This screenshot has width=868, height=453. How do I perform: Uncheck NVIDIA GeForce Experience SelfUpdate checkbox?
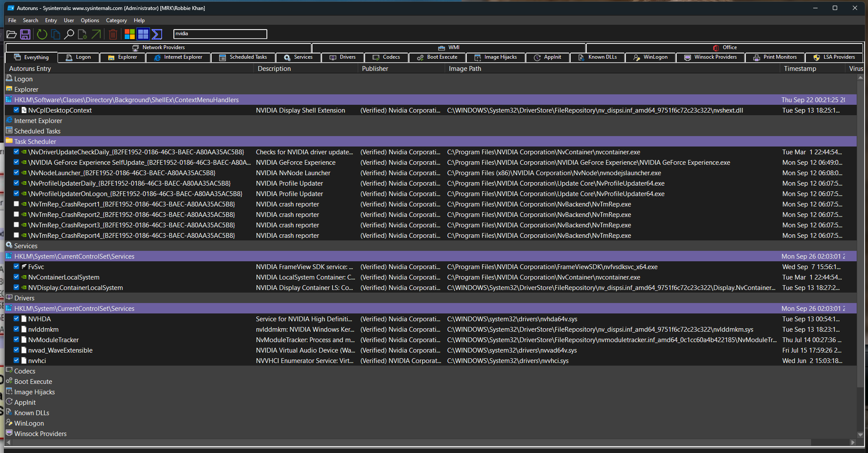pyautogui.click(x=16, y=162)
